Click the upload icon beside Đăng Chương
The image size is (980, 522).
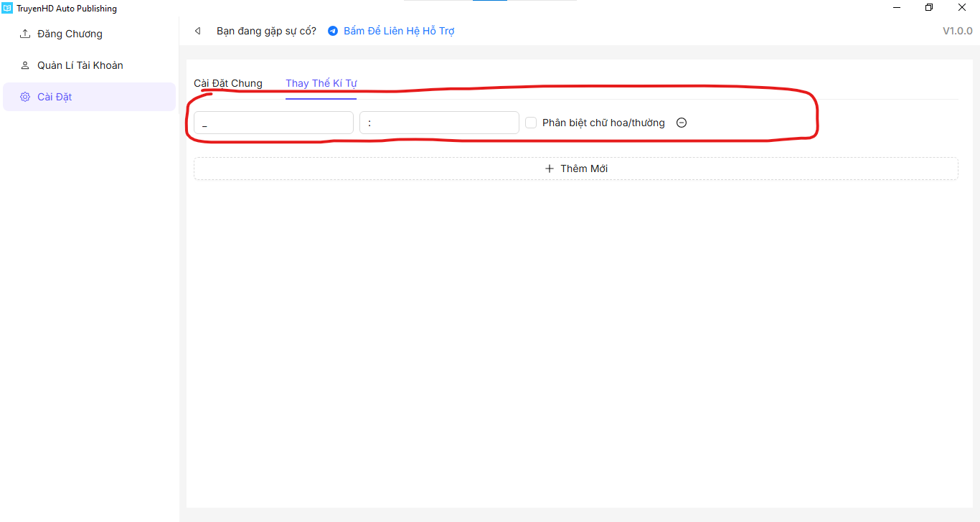[25, 34]
